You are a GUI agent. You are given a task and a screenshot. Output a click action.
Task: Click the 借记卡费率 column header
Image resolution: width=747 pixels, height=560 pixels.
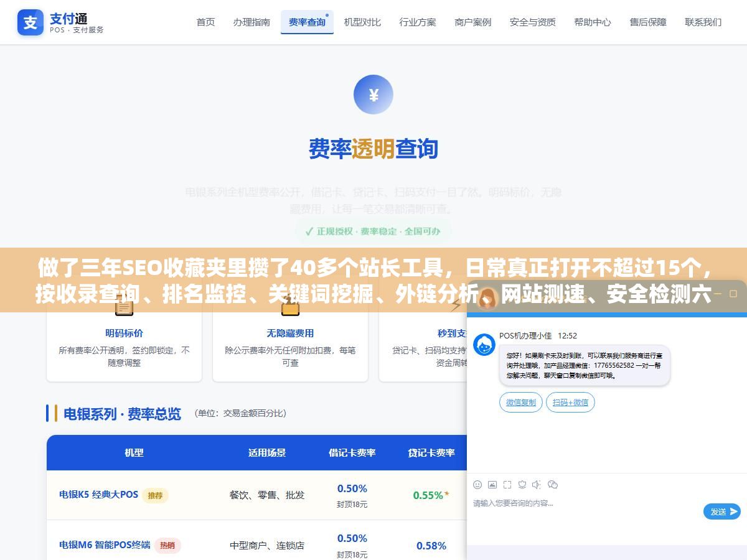click(352, 452)
